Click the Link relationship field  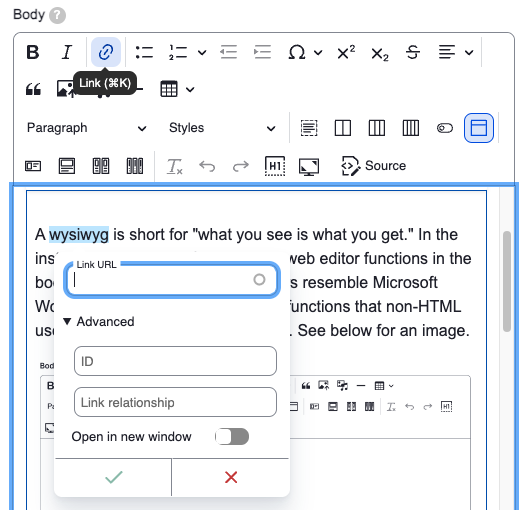pyautogui.click(x=175, y=402)
